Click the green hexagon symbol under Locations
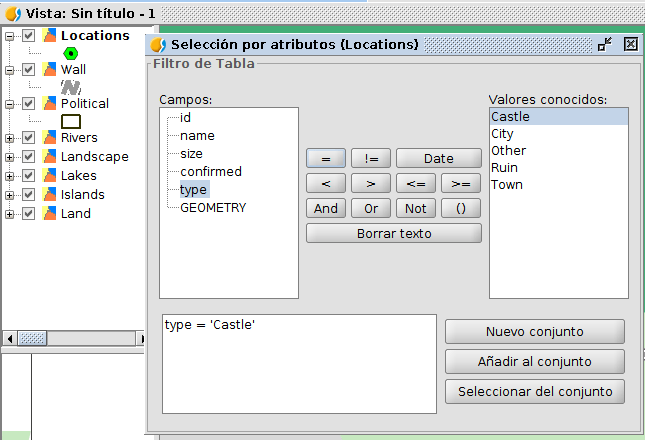 coord(71,53)
